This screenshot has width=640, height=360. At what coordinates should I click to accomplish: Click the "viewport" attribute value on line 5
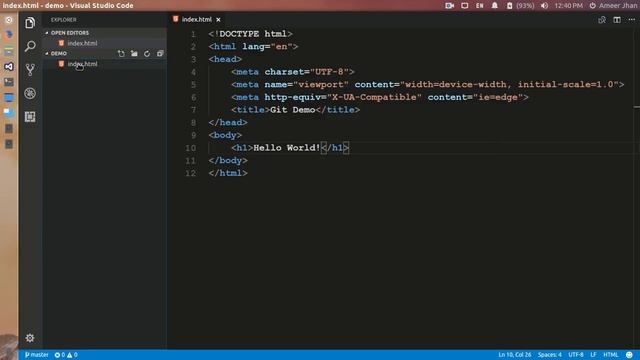321,84
